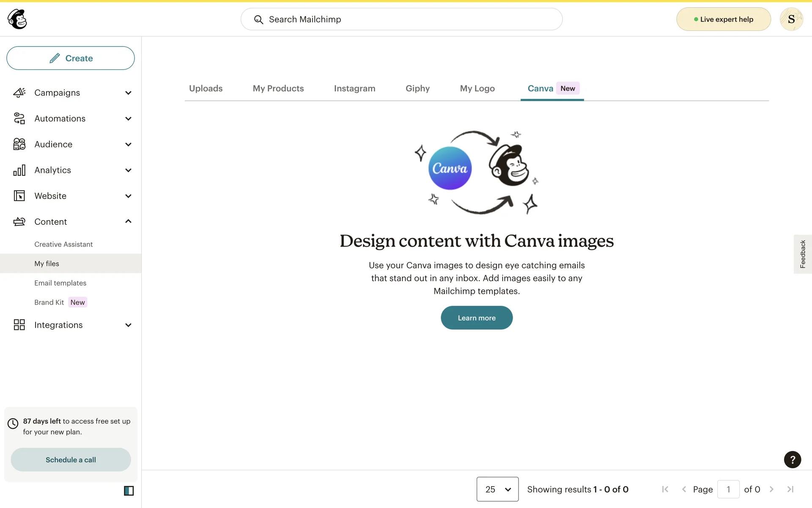Open Email templates in the sidebar
This screenshot has width=812, height=508.
[x=60, y=283]
